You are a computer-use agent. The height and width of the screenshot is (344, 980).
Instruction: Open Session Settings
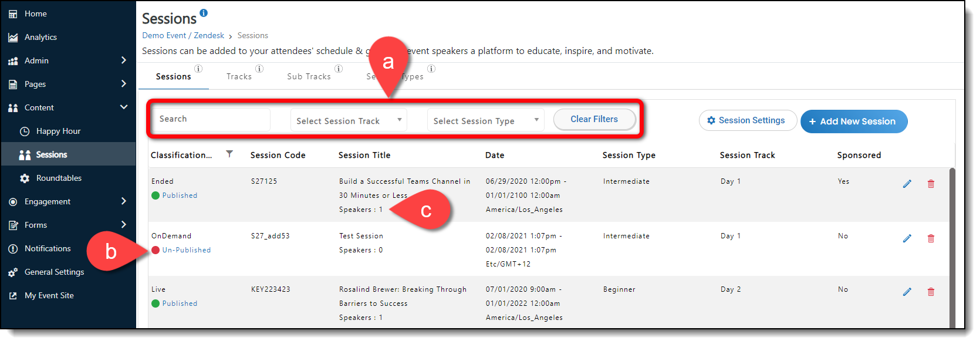pos(747,120)
